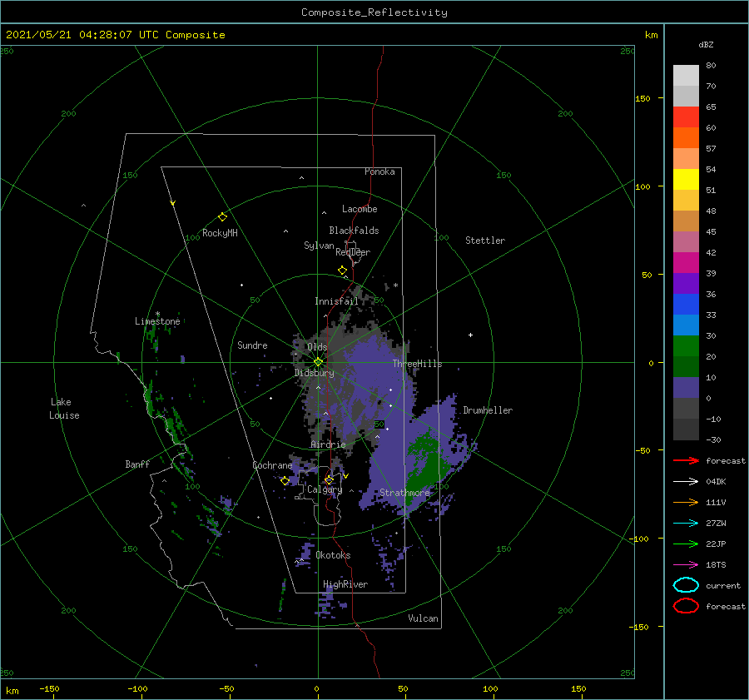Click the red forecast arrow in legend
Image resolution: width=749 pixels, height=700 pixels.
[x=686, y=460]
